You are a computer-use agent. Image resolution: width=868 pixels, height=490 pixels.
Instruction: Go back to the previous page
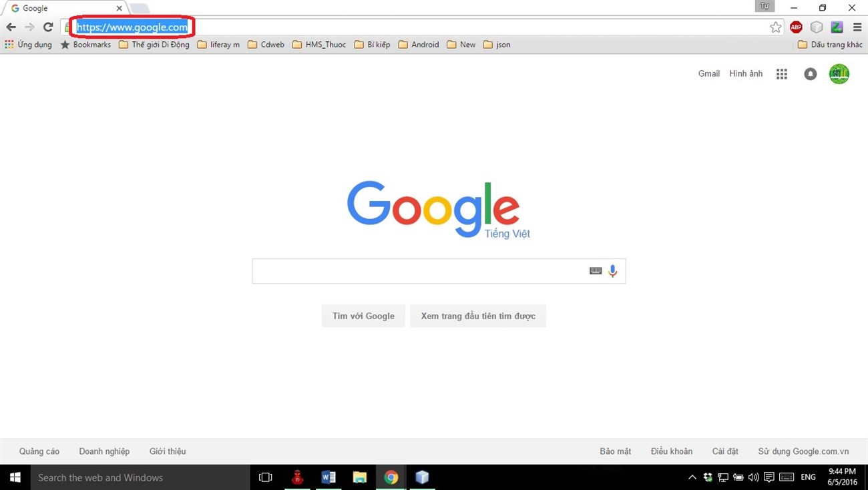coord(11,27)
